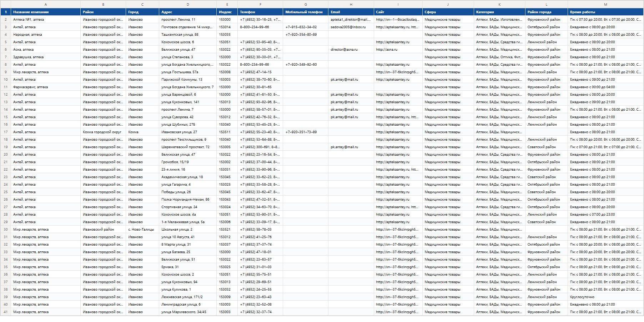Select column M by its letter header

605,4
